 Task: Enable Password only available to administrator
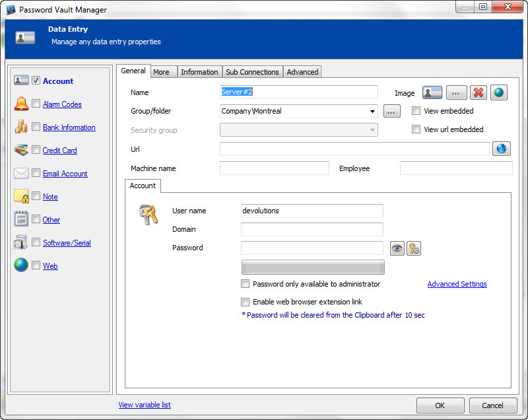pos(245,283)
